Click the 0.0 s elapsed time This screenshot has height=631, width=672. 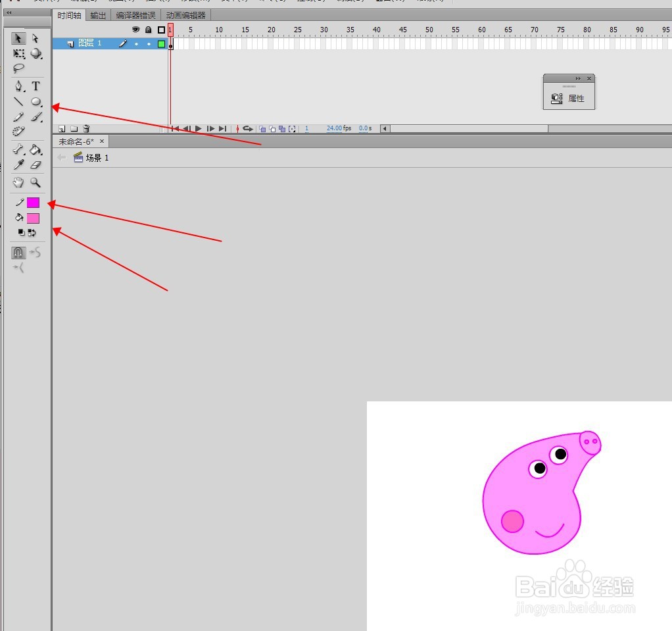pos(365,128)
